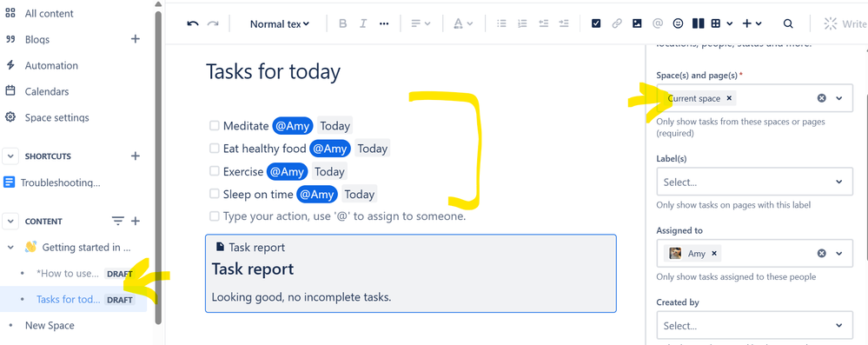Add a new blog with plus icon
The image size is (868, 345).
(135, 39)
